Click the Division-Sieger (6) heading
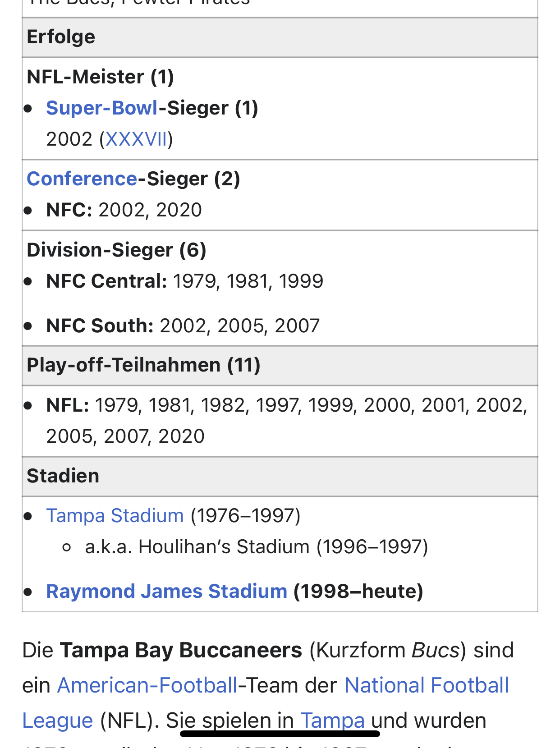The width and height of the screenshot is (560, 748). point(116,250)
